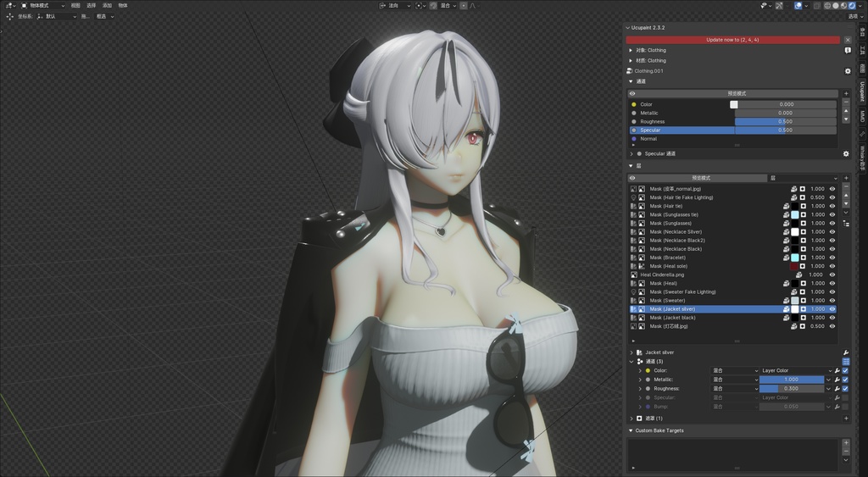
Task: Open the 物体 menu
Action: tap(123, 6)
